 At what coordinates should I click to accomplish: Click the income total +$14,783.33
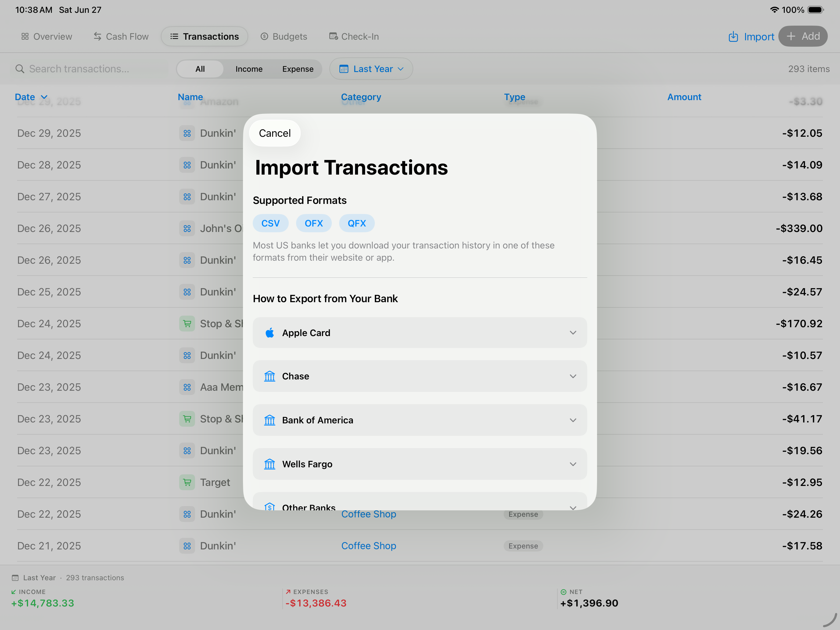(42, 603)
